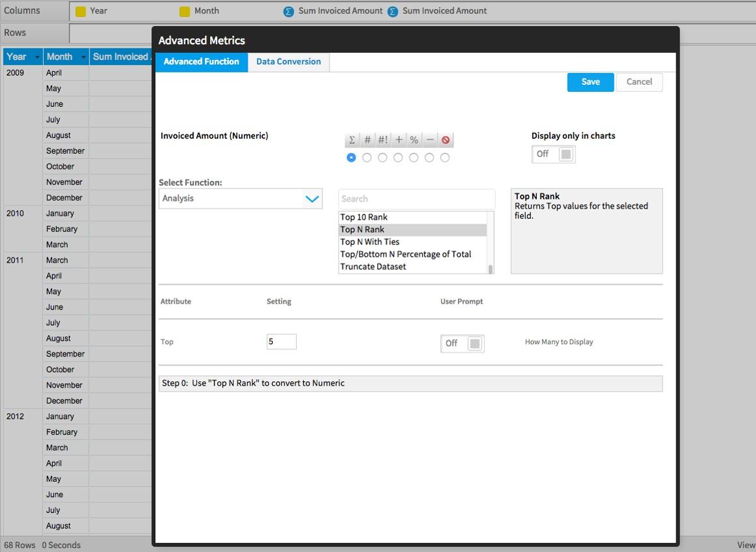Select the plus aggregation icon

pyautogui.click(x=399, y=139)
